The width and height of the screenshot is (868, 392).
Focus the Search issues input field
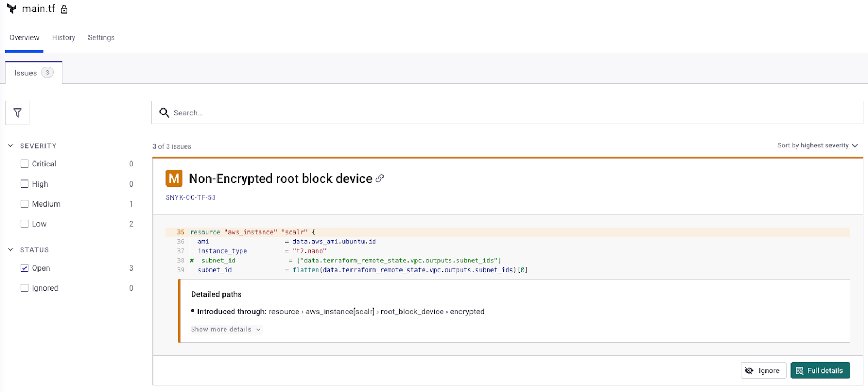507,113
